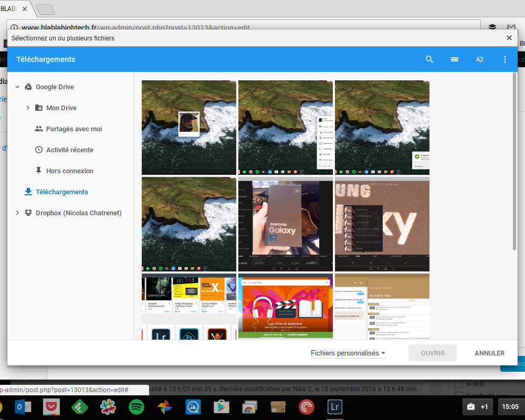Open Pocket Casts from the shelf
This screenshot has width=525, height=420.
point(307,407)
